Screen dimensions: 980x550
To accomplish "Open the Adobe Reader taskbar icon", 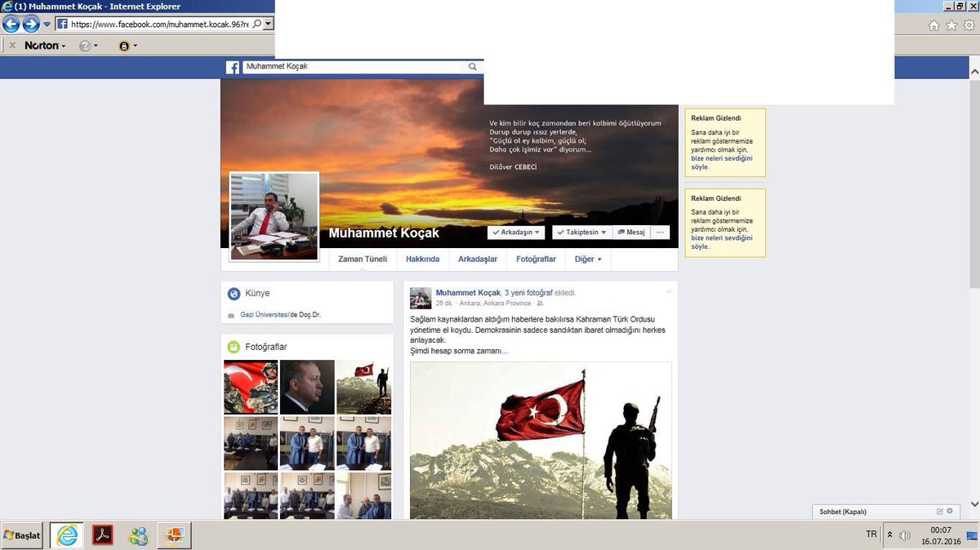I will point(102,535).
